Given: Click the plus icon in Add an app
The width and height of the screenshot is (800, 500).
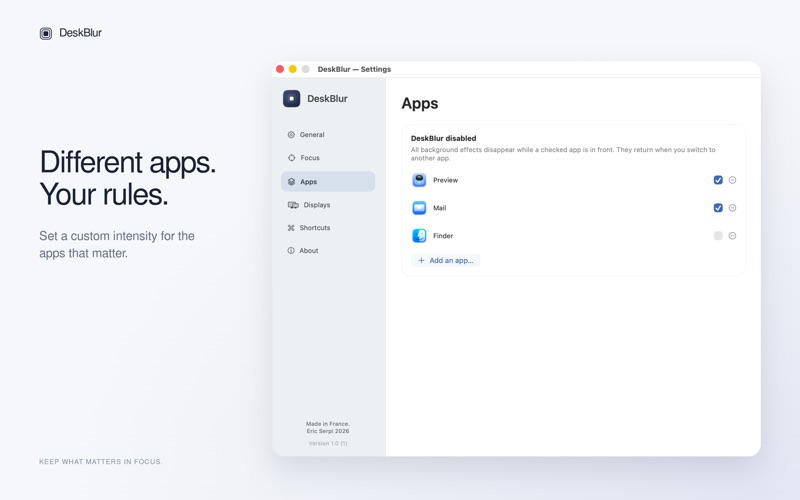Looking at the screenshot, I should (421, 260).
